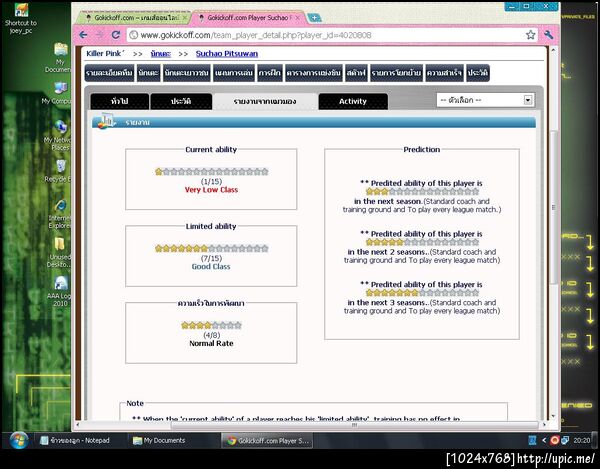
Task: Switch to the first Gokickoff.com tab
Action: click(x=134, y=18)
